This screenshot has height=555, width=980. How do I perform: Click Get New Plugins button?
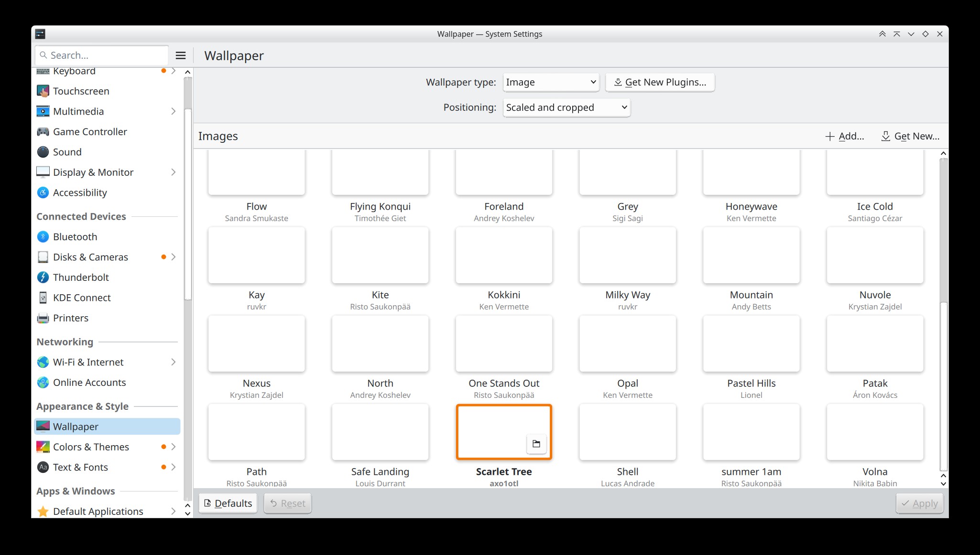(660, 82)
